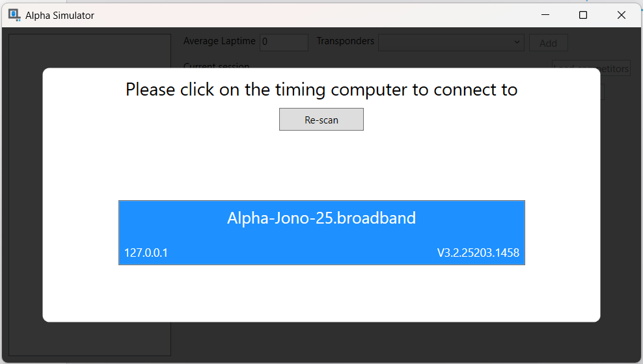Click blank dialog area below Re-scan button

pyautogui.click(x=321, y=164)
